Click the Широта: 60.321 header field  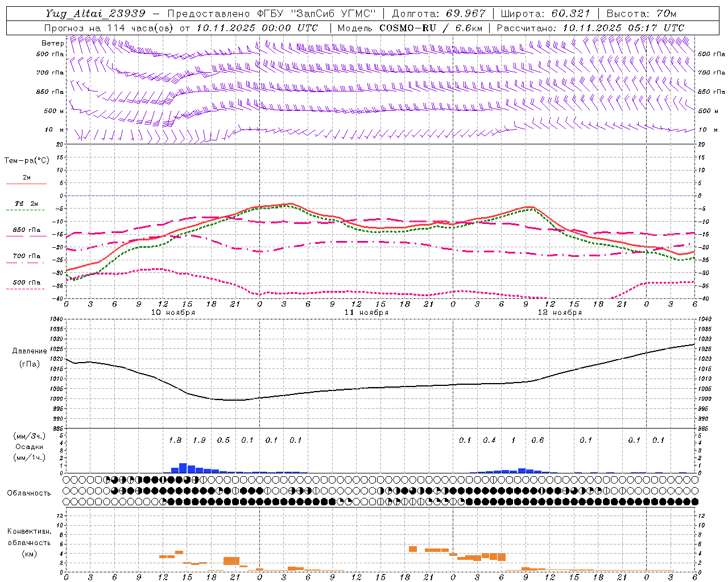point(545,14)
